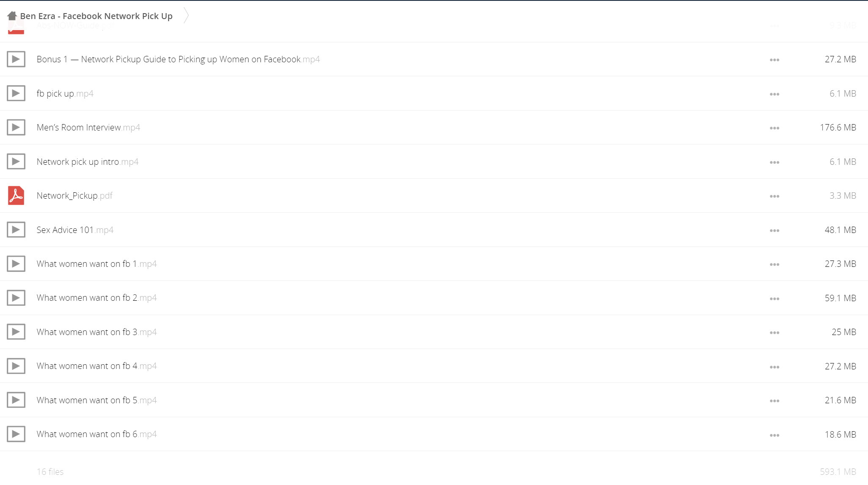This screenshot has width=868, height=485.
Task: Click the 48.1 MB size value
Action: [840, 230]
